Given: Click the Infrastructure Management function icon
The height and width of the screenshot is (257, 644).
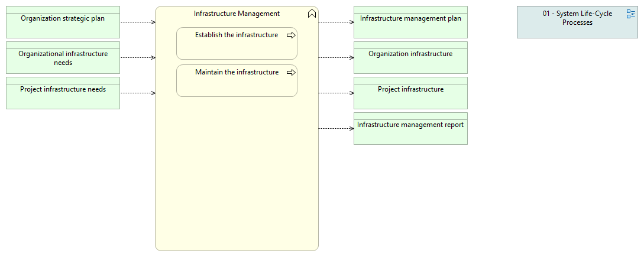Looking at the screenshot, I should click(x=312, y=14).
